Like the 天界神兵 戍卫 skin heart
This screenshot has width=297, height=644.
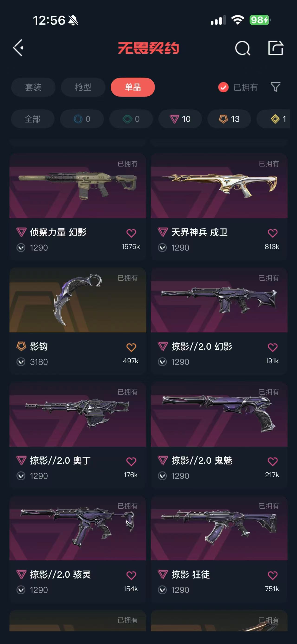point(272,233)
